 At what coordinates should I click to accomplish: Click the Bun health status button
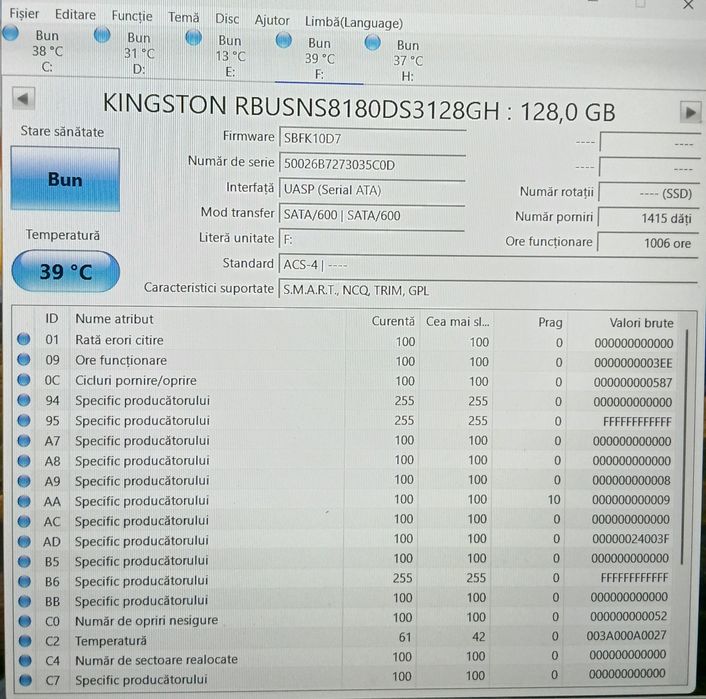pos(65,179)
